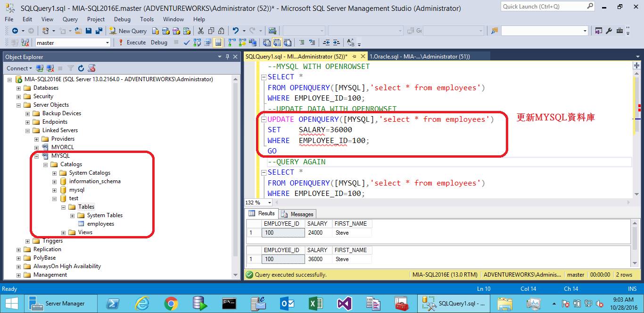The height and width of the screenshot is (313, 644).
Task: Expand the information_schema catalog
Action: (54, 182)
